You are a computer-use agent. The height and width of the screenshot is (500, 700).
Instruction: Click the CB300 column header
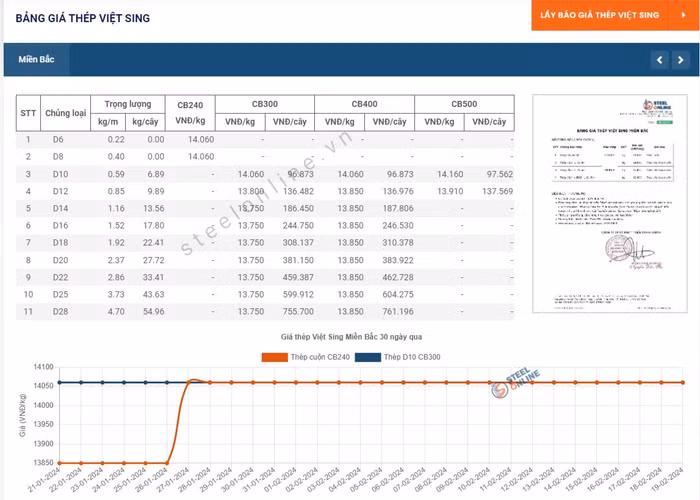[x=264, y=104]
